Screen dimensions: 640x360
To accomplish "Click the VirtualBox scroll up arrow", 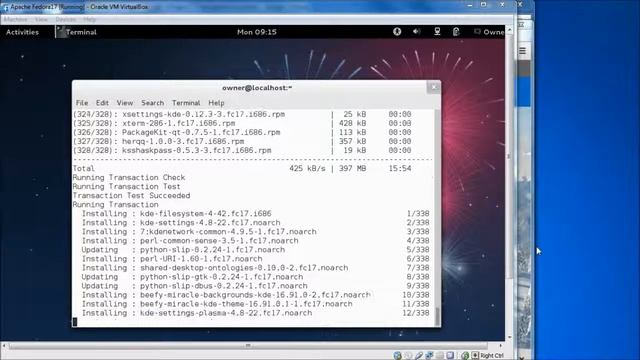I will pyautogui.click(x=509, y=29).
